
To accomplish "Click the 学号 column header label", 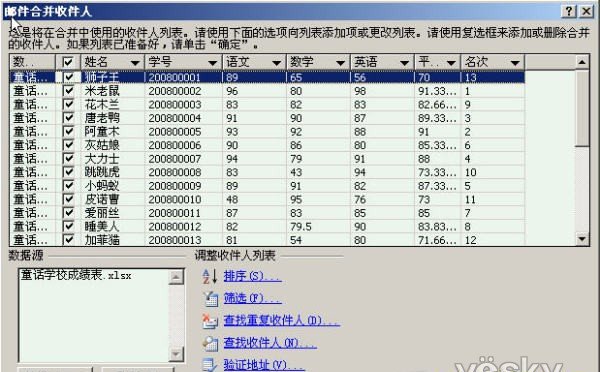I will [x=160, y=62].
